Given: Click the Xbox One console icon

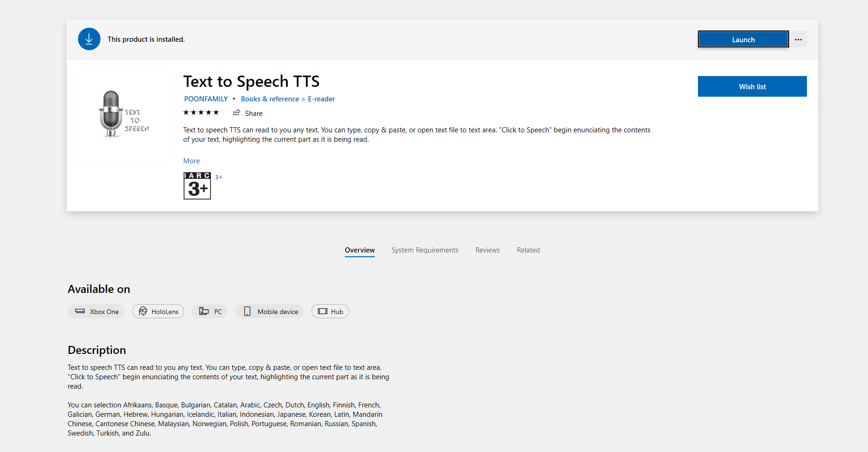Looking at the screenshot, I should point(80,311).
